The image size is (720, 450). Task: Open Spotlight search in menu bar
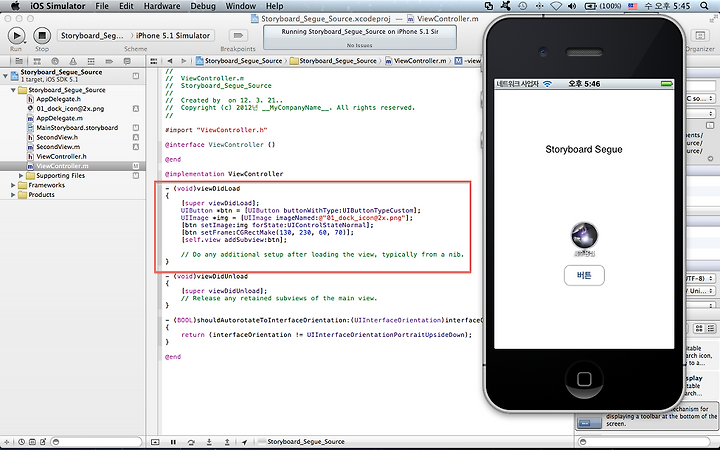[x=704, y=6]
